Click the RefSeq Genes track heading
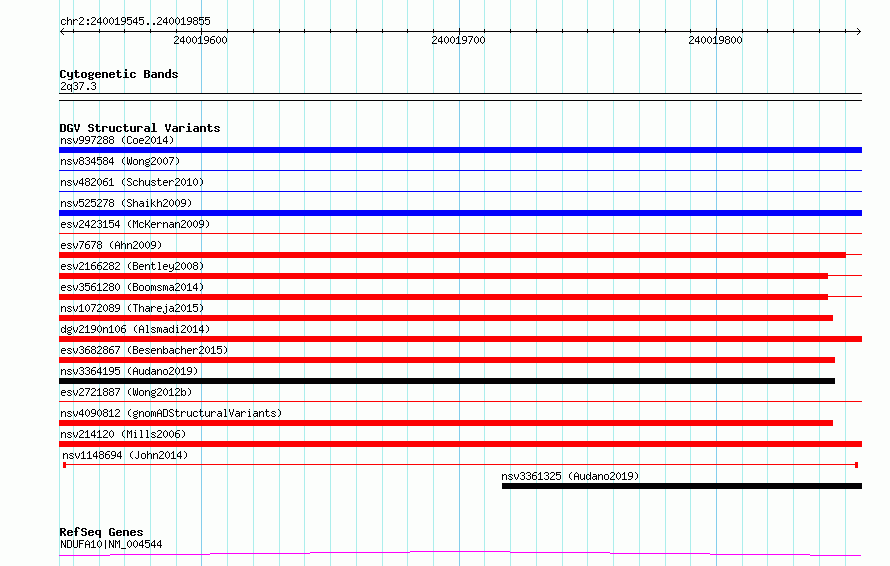This screenshot has width=890, height=566. tap(101, 532)
